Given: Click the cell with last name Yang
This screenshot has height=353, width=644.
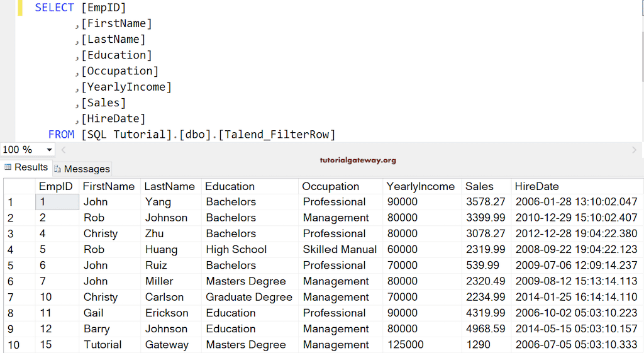Looking at the screenshot, I should pos(171,202).
